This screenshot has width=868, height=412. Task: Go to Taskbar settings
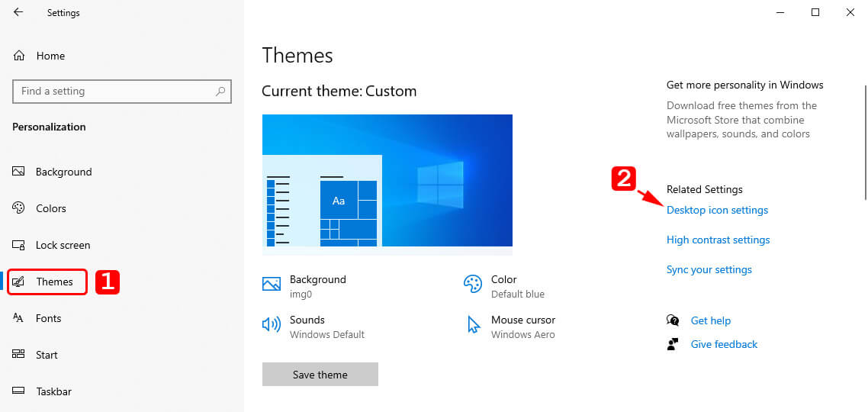tap(53, 391)
